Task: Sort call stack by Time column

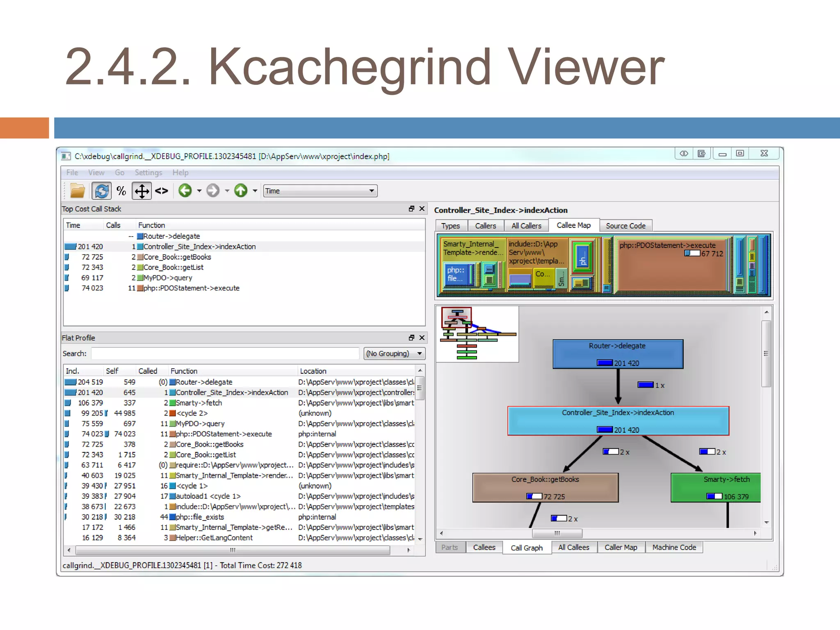Action: tap(84, 225)
